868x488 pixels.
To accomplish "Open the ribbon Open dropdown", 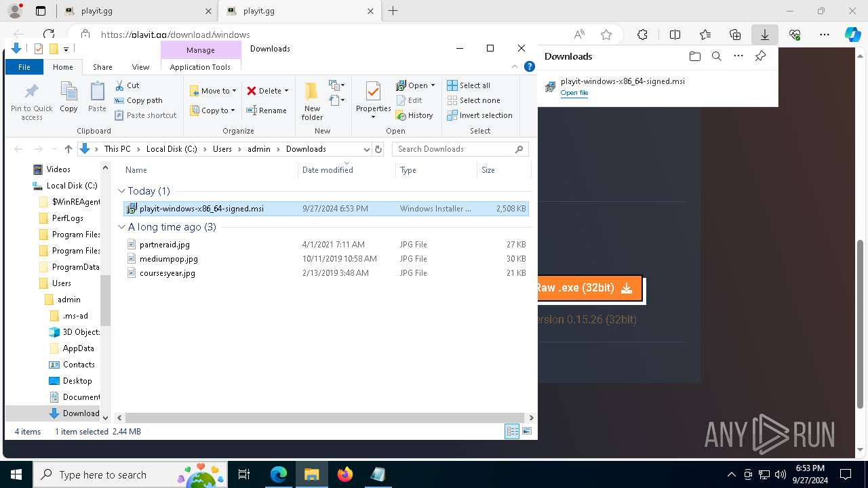I will pos(415,85).
